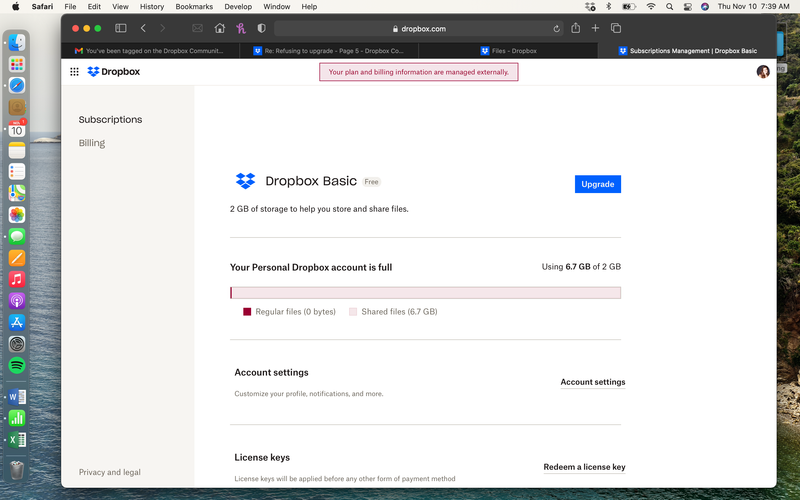The image size is (800, 500).
Task: Open Privacy and legal link
Action: coord(110,472)
